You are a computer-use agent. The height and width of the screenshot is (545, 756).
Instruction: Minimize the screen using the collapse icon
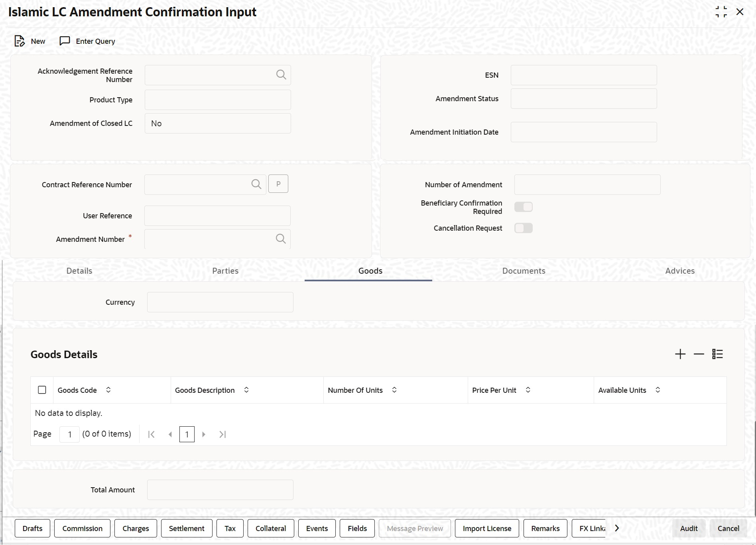(721, 12)
